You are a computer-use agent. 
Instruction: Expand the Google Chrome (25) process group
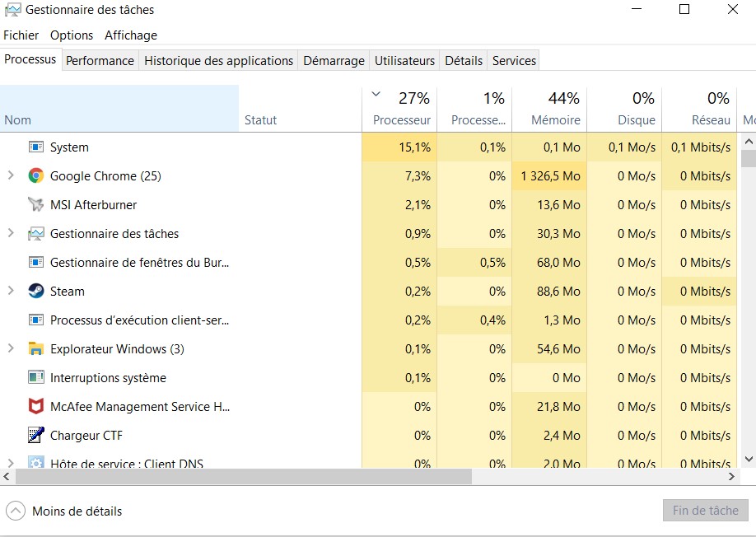[11, 175]
